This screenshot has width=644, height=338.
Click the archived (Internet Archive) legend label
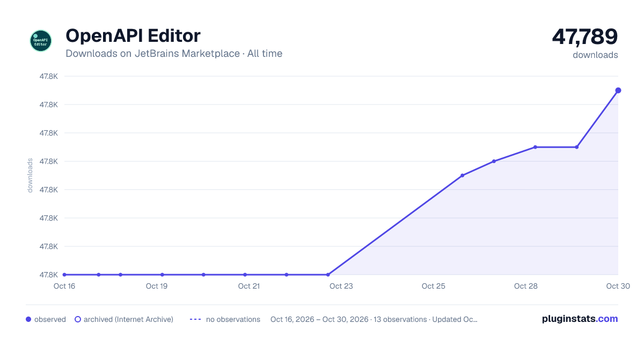click(x=128, y=319)
